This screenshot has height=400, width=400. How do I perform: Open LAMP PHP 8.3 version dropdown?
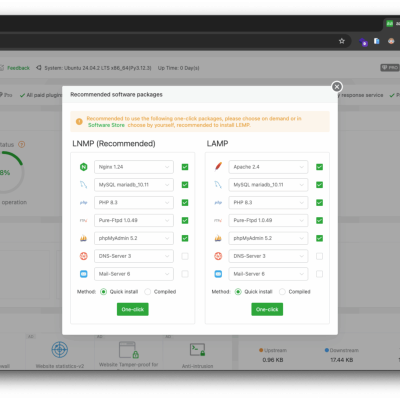point(268,203)
